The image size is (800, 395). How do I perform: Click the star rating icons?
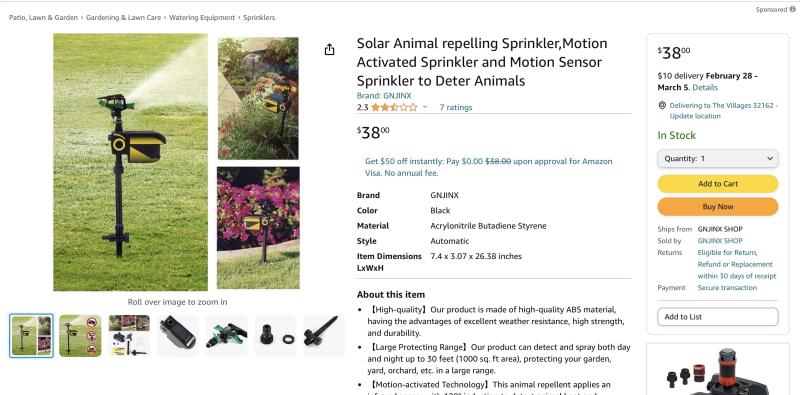(x=394, y=107)
